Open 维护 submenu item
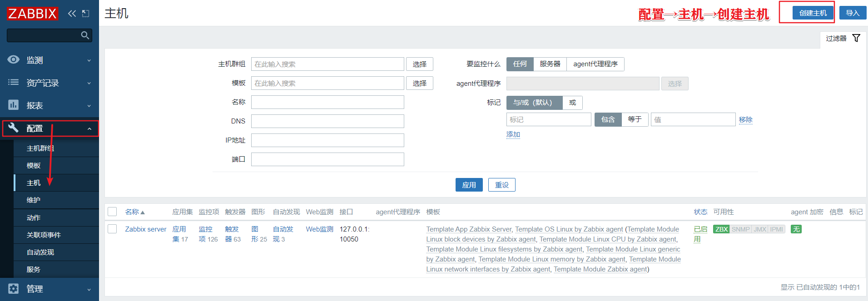This screenshot has width=868, height=301. (x=56, y=200)
